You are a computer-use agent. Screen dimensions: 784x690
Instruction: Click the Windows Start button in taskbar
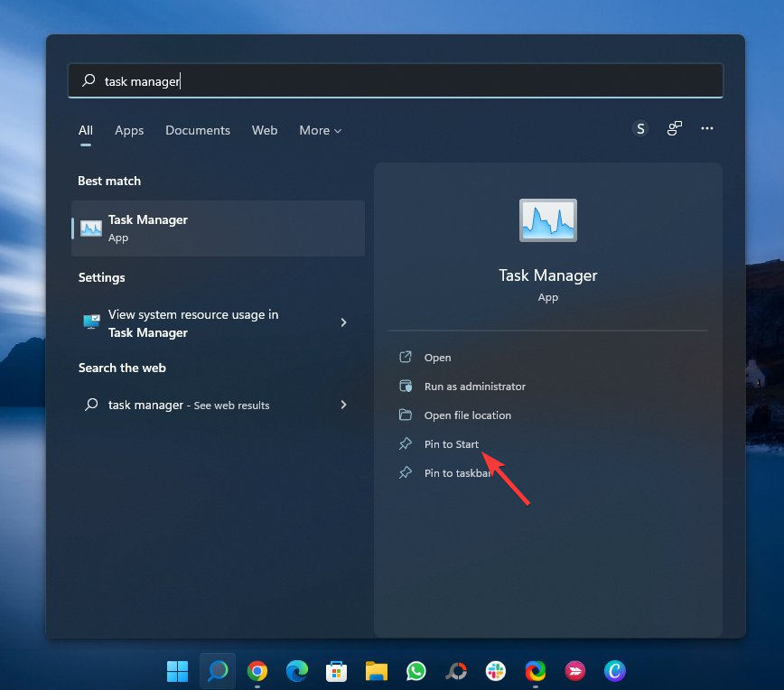coord(177,671)
